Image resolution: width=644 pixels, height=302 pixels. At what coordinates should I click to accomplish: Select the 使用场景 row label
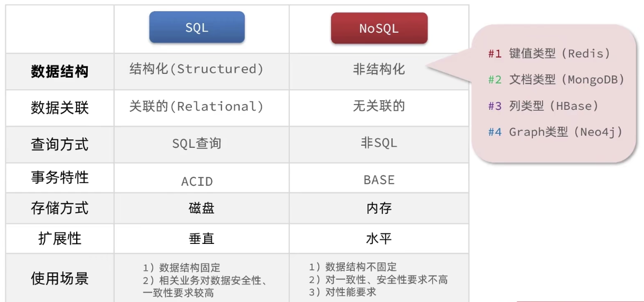(x=60, y=278)
